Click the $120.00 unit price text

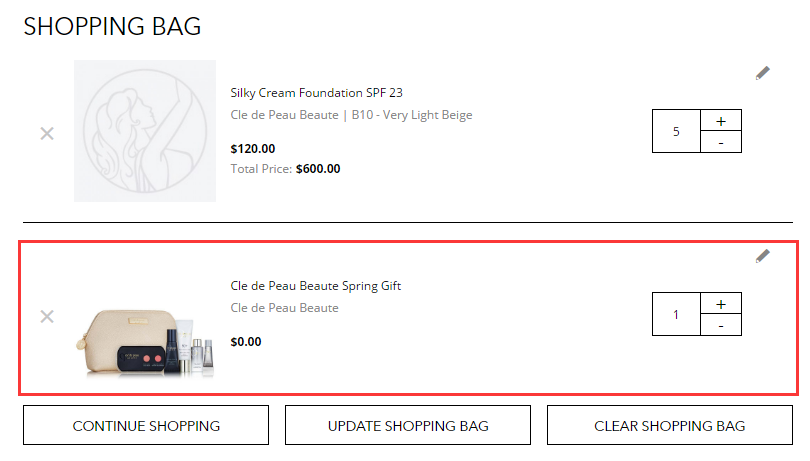pyautogui.click(x=253, y=149)
